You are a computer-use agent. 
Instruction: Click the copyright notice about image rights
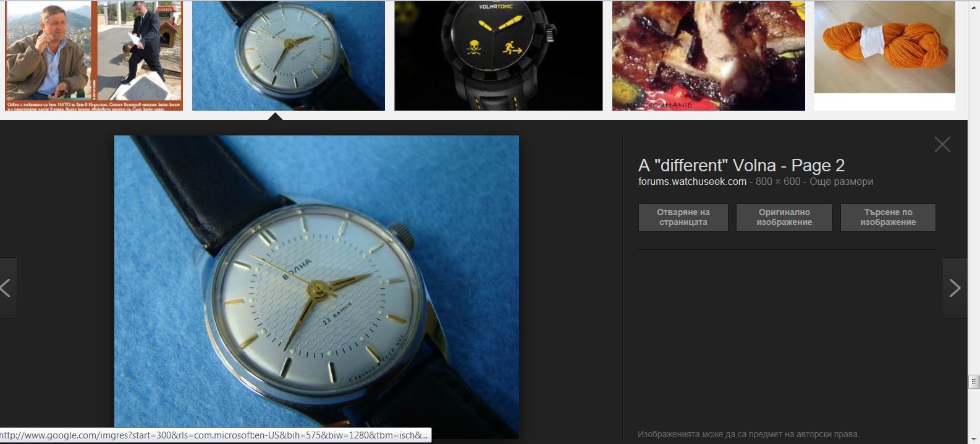(x=748, y=434)
